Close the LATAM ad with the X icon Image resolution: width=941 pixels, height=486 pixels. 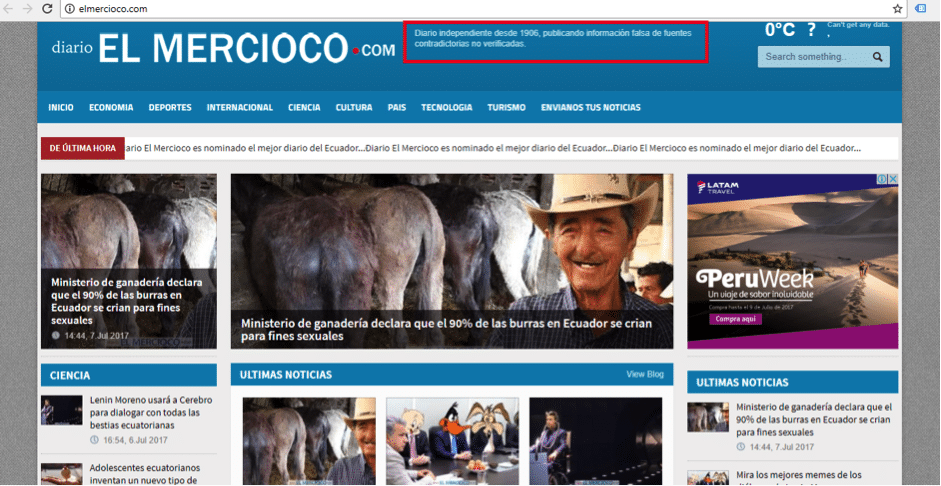(893, 180)
